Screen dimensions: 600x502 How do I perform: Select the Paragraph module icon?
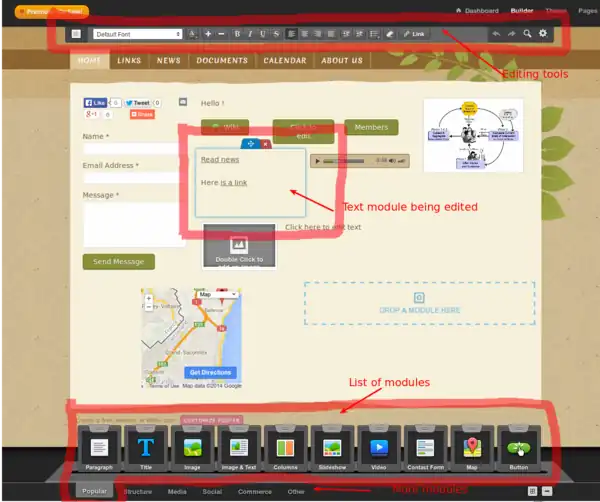pos(98,449)
